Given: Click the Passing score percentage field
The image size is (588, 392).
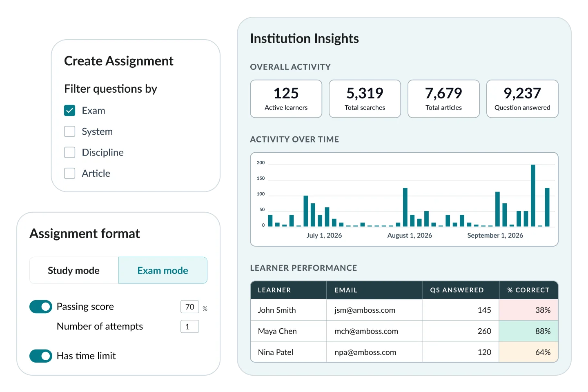Looking at the screenshot, I should click(189, 307).
